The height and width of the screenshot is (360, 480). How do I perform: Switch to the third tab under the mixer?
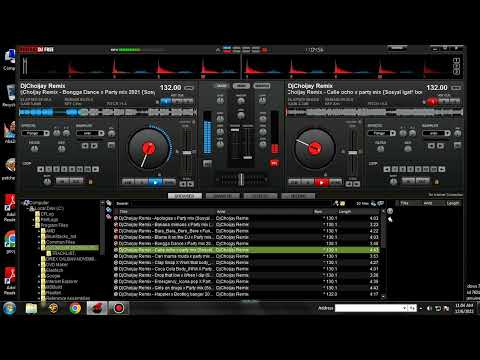pyautogui.click(x=260, y=196)
